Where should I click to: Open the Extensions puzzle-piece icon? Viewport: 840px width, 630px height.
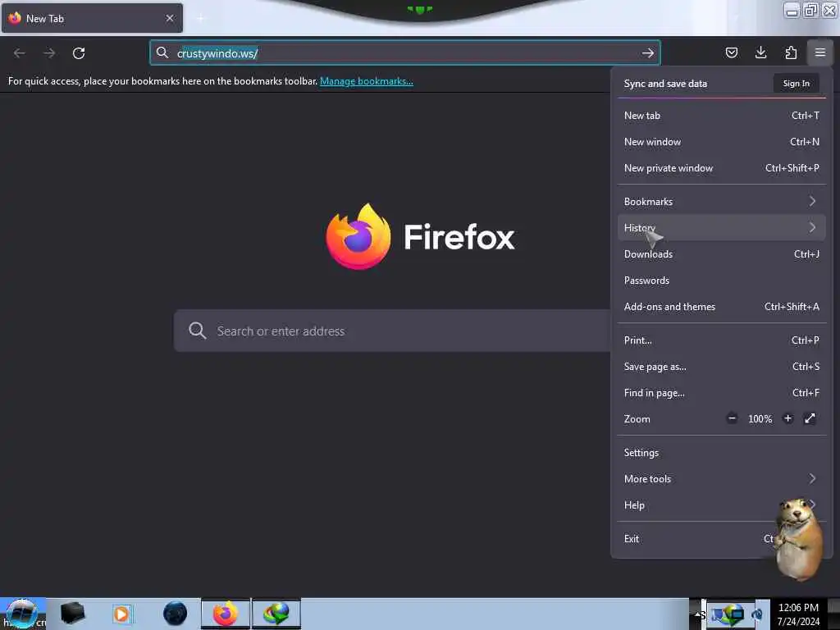791,52
